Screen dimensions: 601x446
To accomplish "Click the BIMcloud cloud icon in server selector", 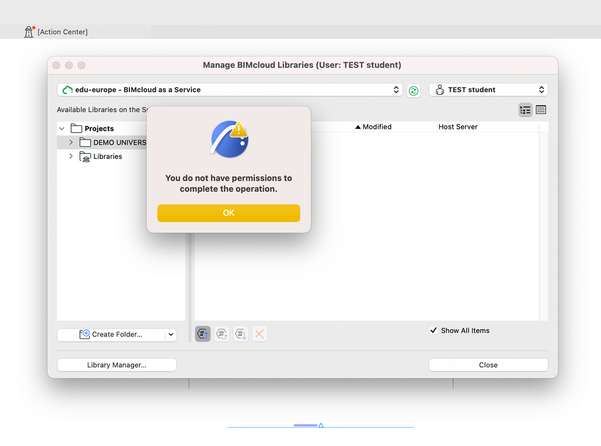I will [67, 90].
